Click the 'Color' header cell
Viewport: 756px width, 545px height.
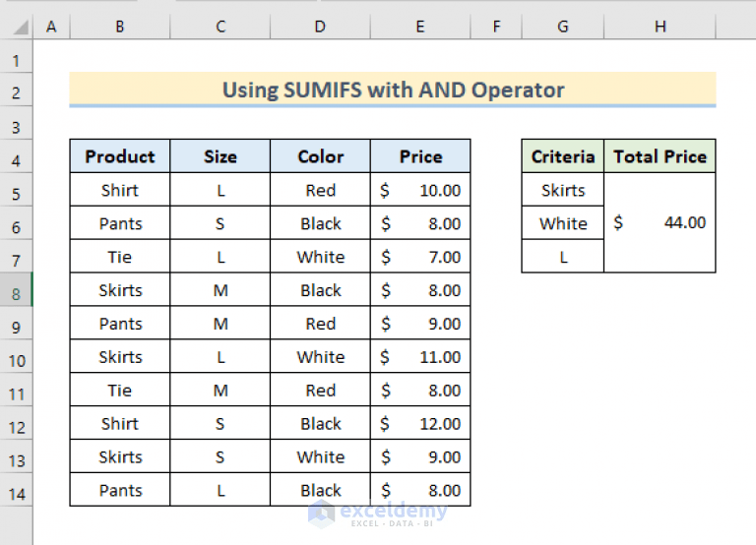[320, 156]
